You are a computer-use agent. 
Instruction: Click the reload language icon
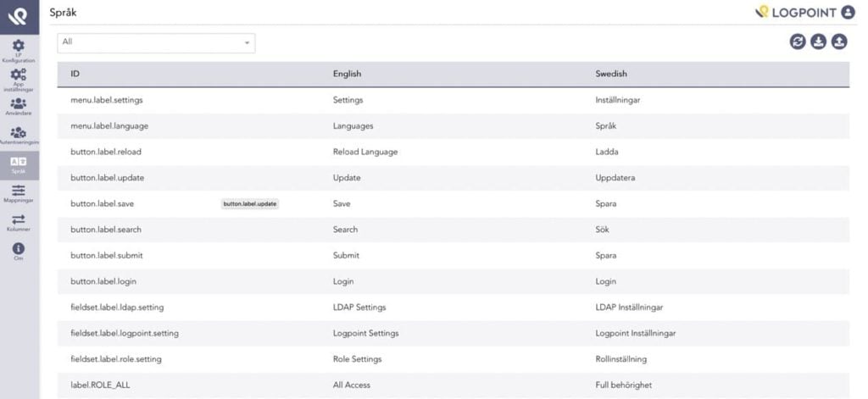[x=797, y=42]
